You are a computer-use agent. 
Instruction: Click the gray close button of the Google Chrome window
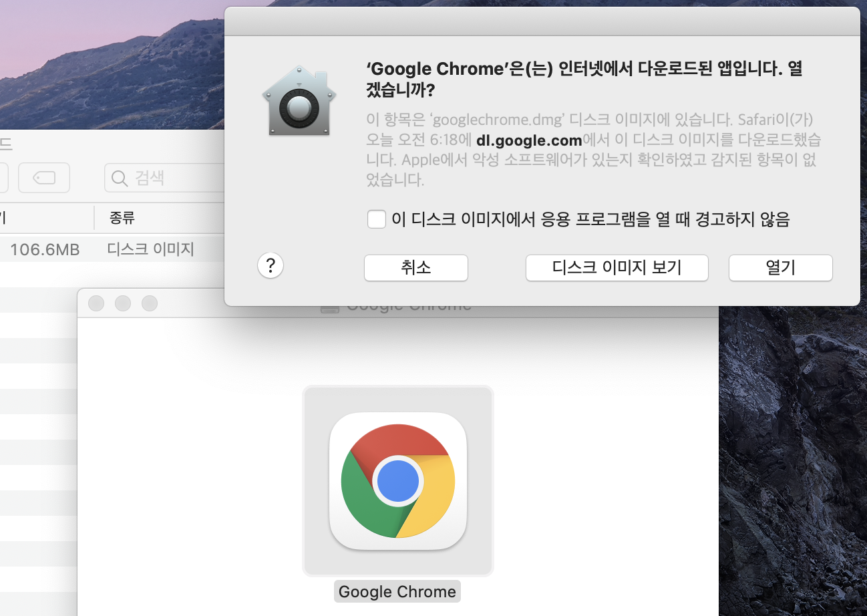click(96, 303)
